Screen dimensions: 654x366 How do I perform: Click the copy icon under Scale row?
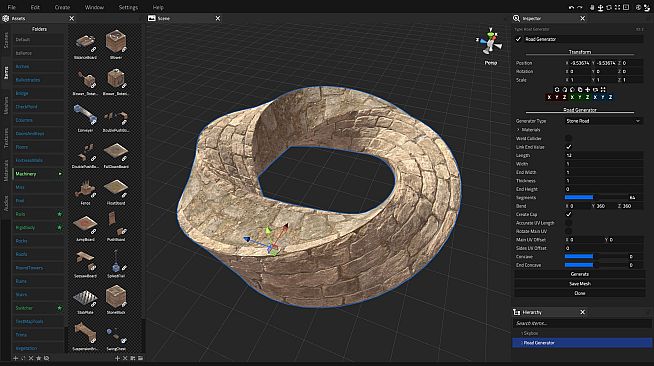[x=580, y=90]
